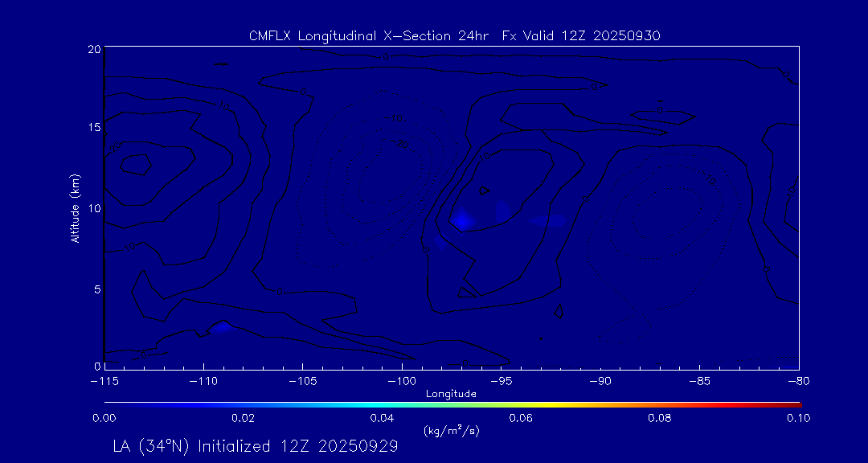Click the small diamond contour near -92 longitude

[559, 311]
